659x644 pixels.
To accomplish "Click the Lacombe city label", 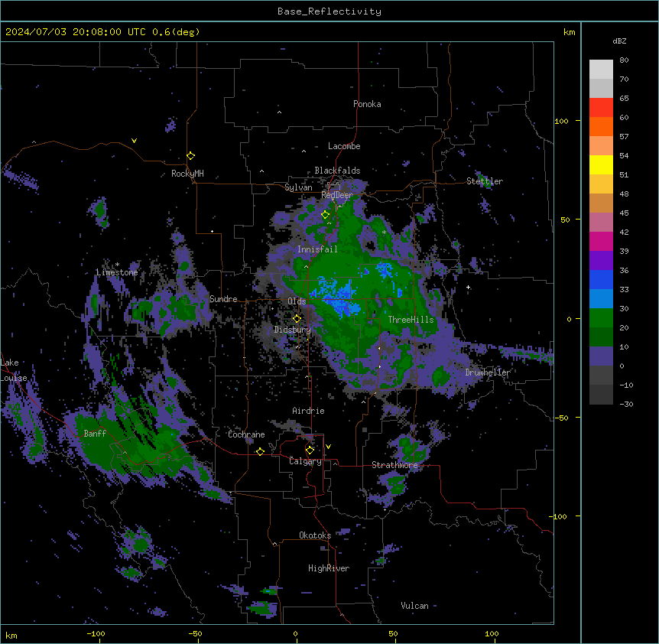I will pos(344,146).
